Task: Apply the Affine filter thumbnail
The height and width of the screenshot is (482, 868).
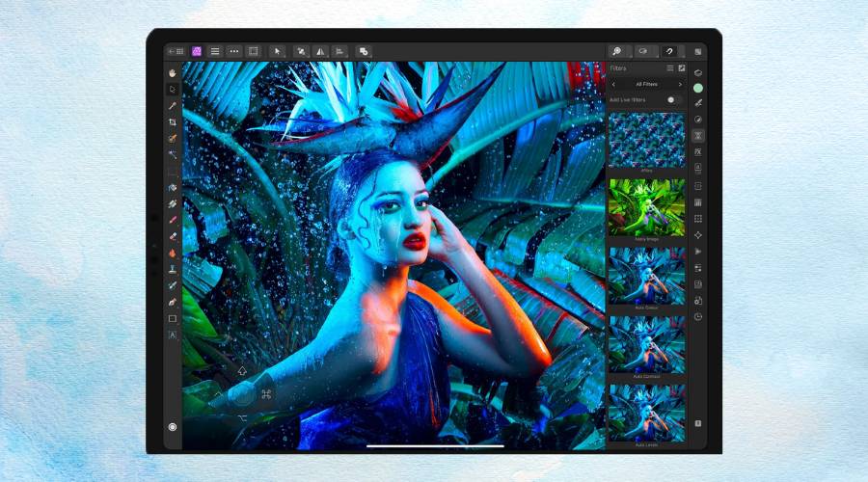Action: click(x=646, y=140)
